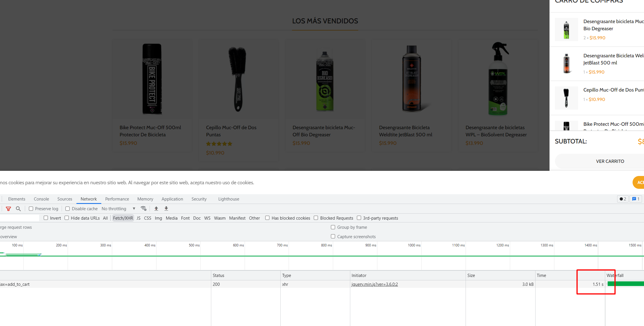Open Cepillo Muc-Off de Dos Puntas product

pos(231,131)
